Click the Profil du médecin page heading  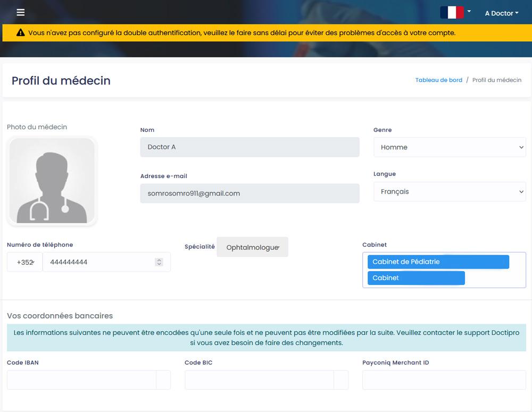61,80
